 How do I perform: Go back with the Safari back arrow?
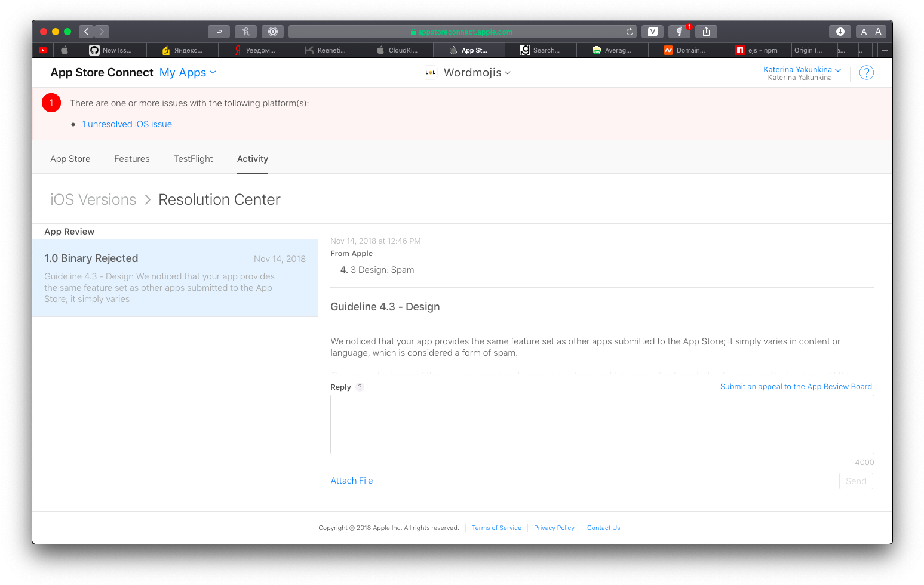pos(87,32)
